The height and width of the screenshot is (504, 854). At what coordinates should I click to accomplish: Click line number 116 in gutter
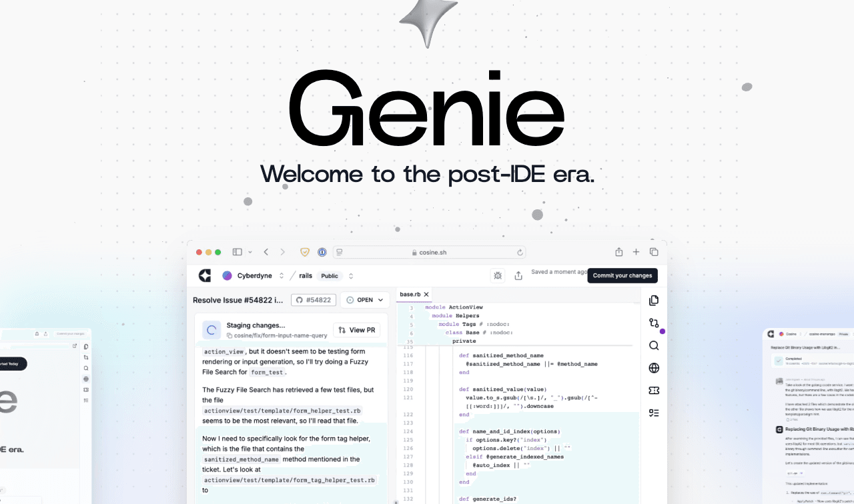(409, 356)
